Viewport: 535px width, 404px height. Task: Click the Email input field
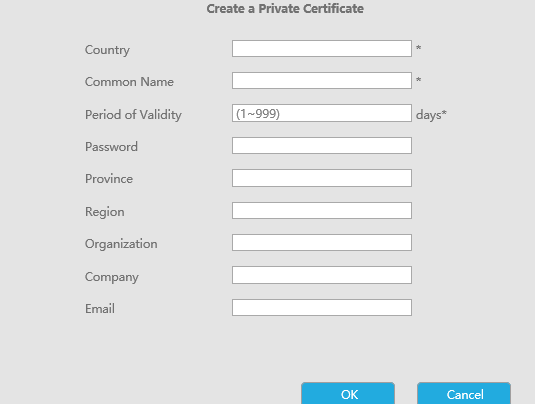click(322, 307)
